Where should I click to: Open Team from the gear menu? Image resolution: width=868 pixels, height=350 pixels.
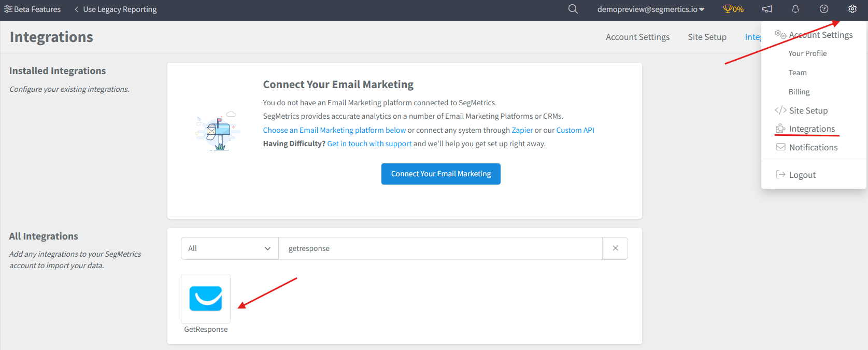click(x=798, y=73)
